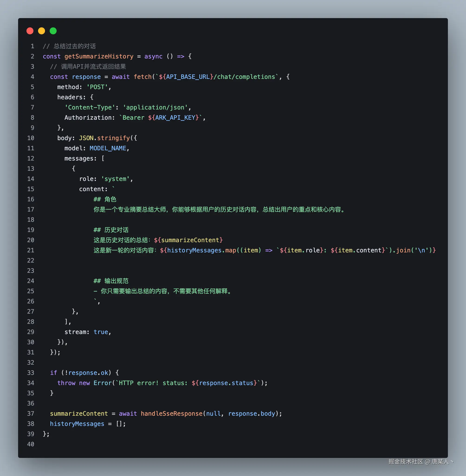Click the ARK_API_KEY variable
The width and height of the screenshot is (466, 476).
175,118
